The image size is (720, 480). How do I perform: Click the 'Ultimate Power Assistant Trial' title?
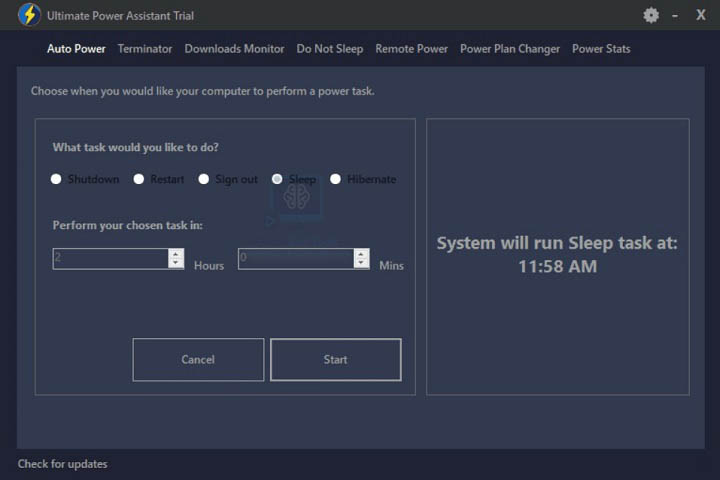pyautogui.click(x=120, y=16)
